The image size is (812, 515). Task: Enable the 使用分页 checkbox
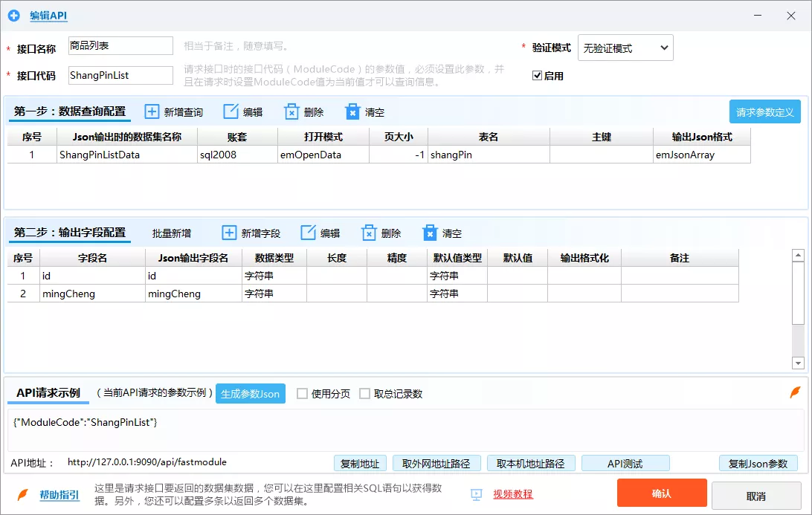click(302, 394)
